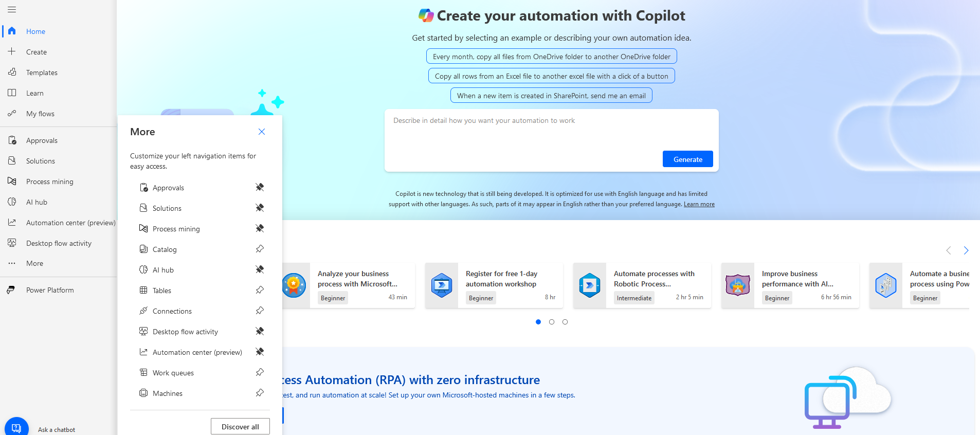Screen dimensions: 980x435
Task: Unpin Desktop flow activity from navigation
Action: click(x=260, y=331)
